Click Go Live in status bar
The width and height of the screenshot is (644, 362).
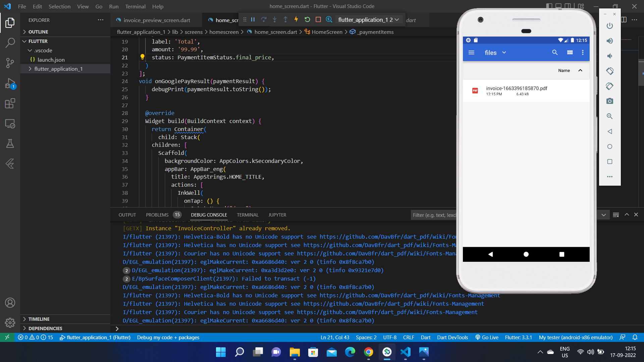click(487, 337)
